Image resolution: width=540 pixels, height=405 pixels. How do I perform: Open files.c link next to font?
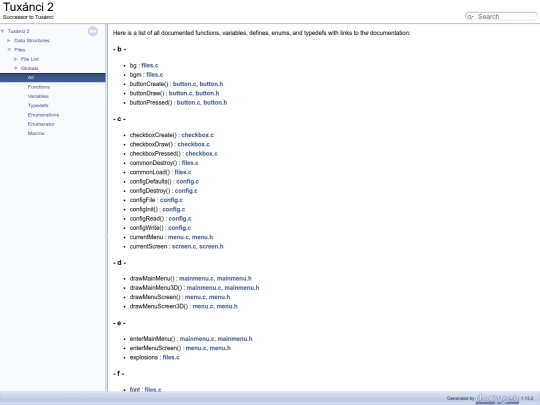point(153,390)
